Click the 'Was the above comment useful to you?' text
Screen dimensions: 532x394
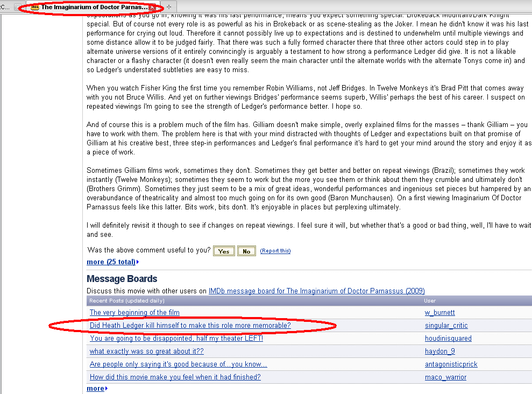[x=149, y=250]
